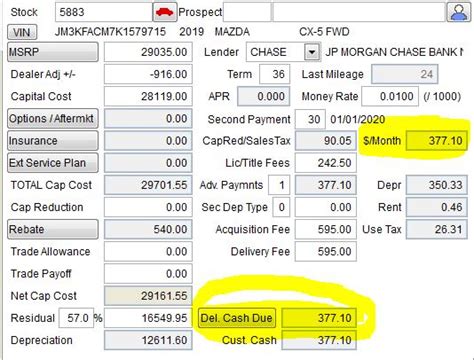The height and width of the screenshot is (360, 474).
Task: Click the 01/01/2020 second payment date
Action: (358, 119)
